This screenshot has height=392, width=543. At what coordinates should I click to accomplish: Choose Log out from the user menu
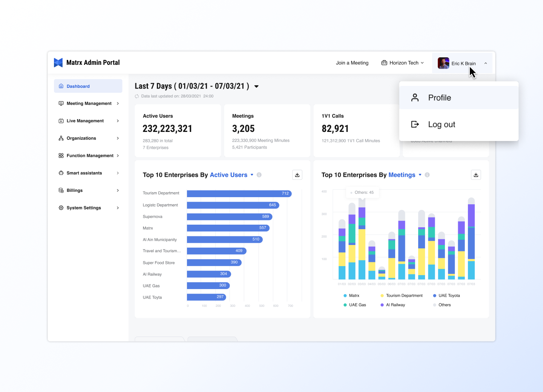point(441,124)
